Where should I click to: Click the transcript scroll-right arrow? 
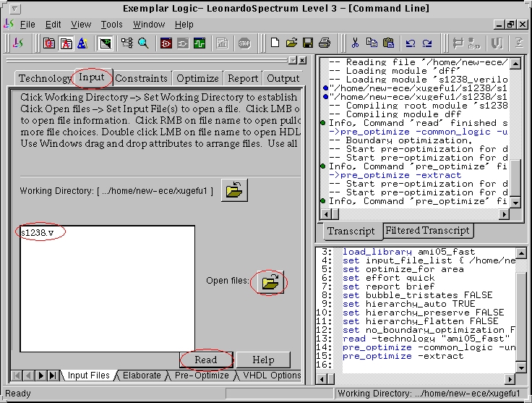click(505, 214)
